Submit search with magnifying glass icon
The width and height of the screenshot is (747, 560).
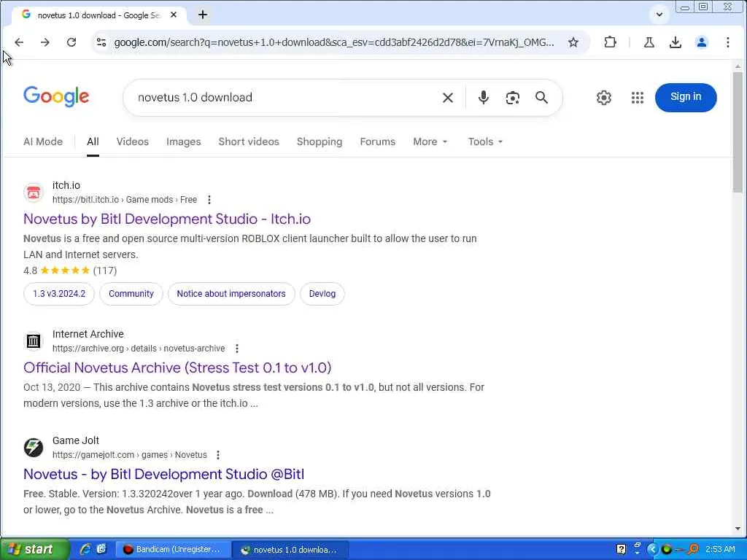[541, 98]
